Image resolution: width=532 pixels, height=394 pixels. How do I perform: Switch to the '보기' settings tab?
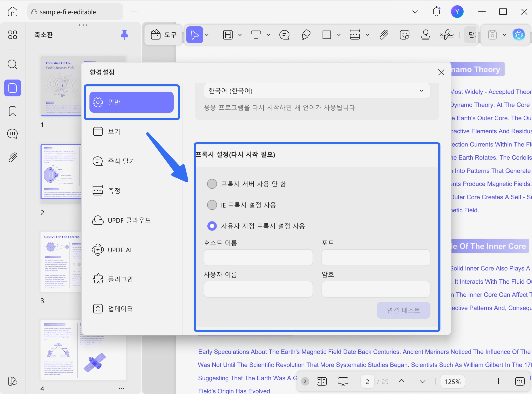coord(114,132)
